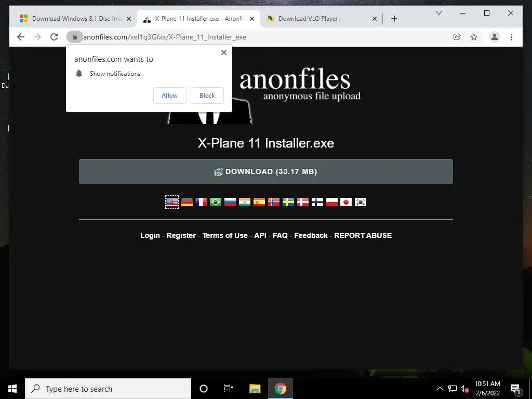
Task: Open the Feedback link
Action: point(311,235)
